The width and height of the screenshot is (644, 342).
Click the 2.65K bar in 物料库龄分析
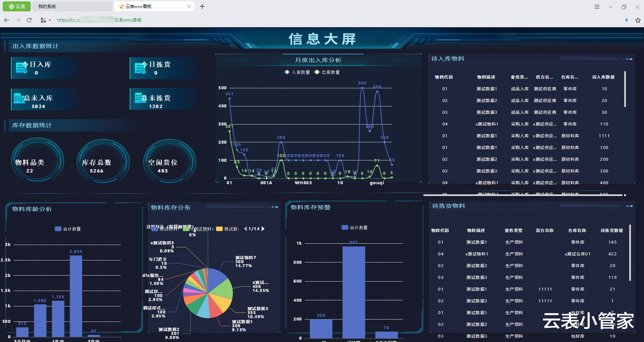coord(76,296)
